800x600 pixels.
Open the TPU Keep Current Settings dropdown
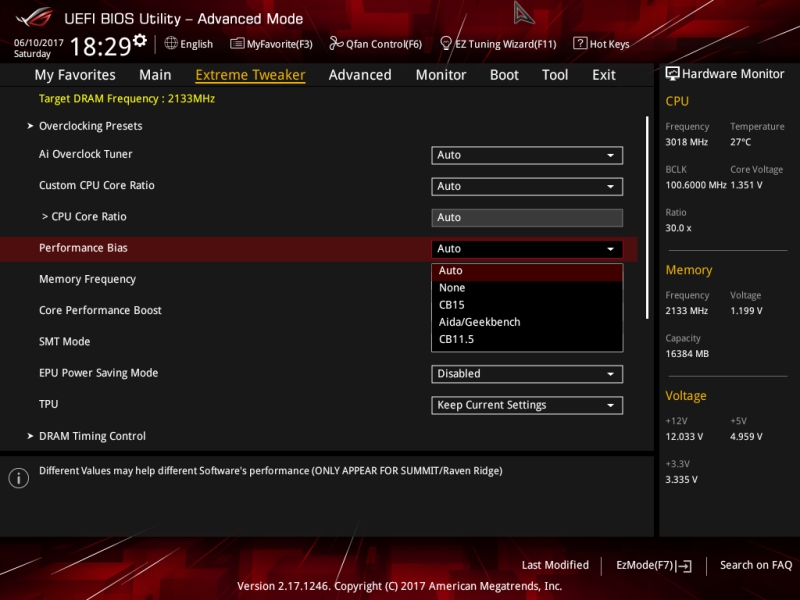click(527, 405)
